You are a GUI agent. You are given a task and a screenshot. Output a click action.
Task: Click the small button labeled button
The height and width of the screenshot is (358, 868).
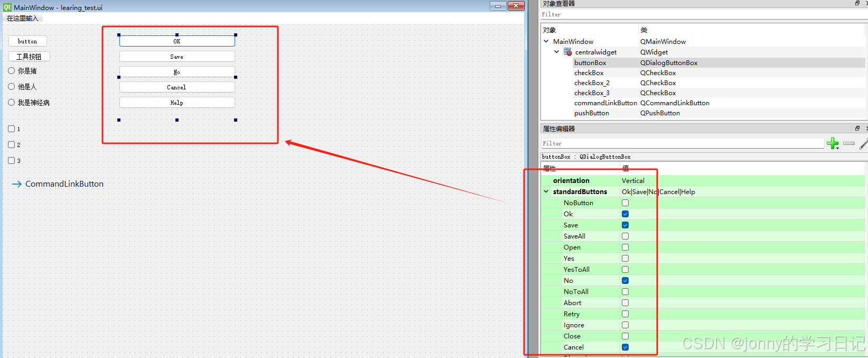[x=27, y=41]
